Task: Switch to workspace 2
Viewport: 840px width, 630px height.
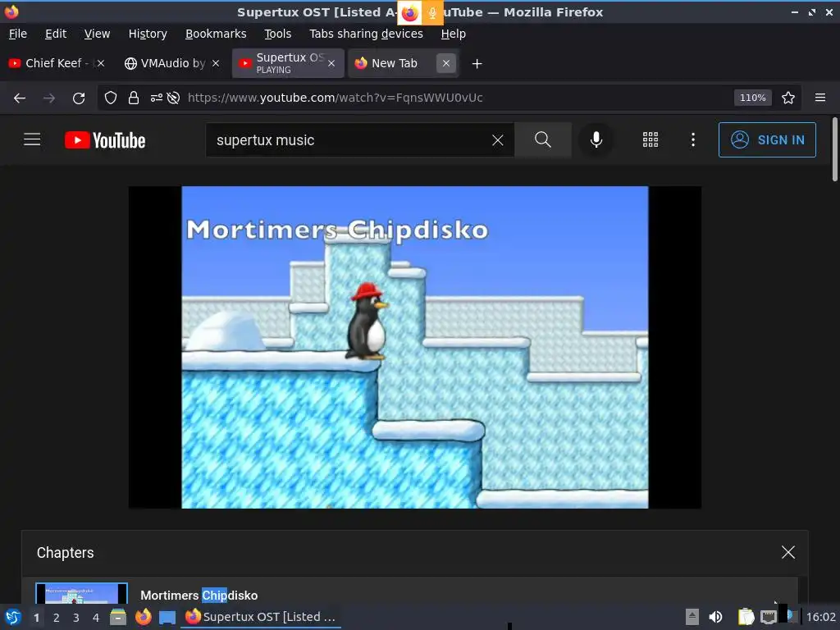Action: pyautogui.click(x=57, y=618)
